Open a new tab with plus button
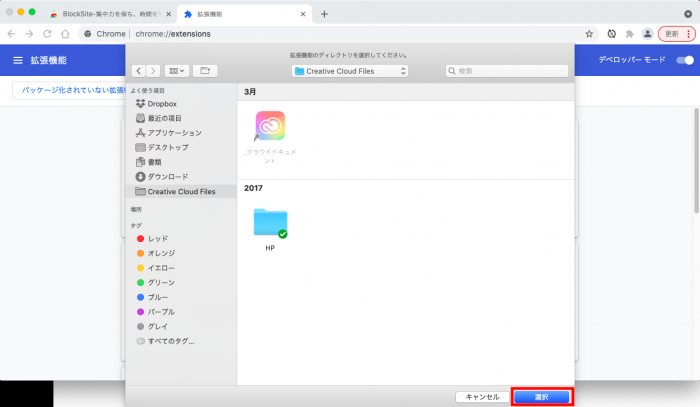This screenshot has width=700, height=407. click(324, 14)
